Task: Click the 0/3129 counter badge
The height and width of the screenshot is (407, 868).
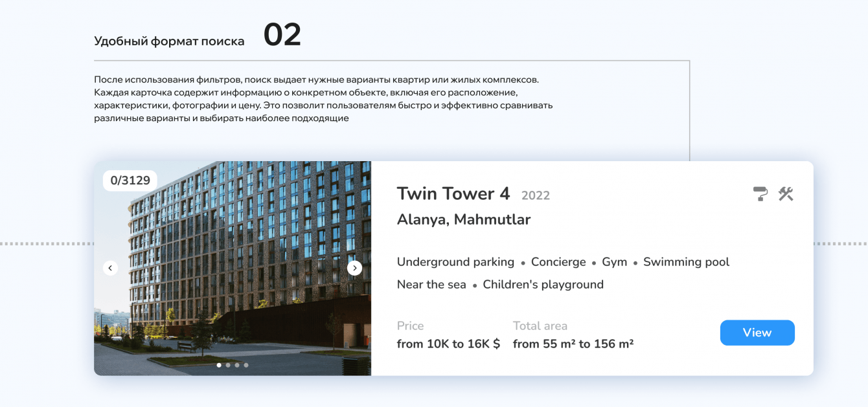Action: (130, 181)
